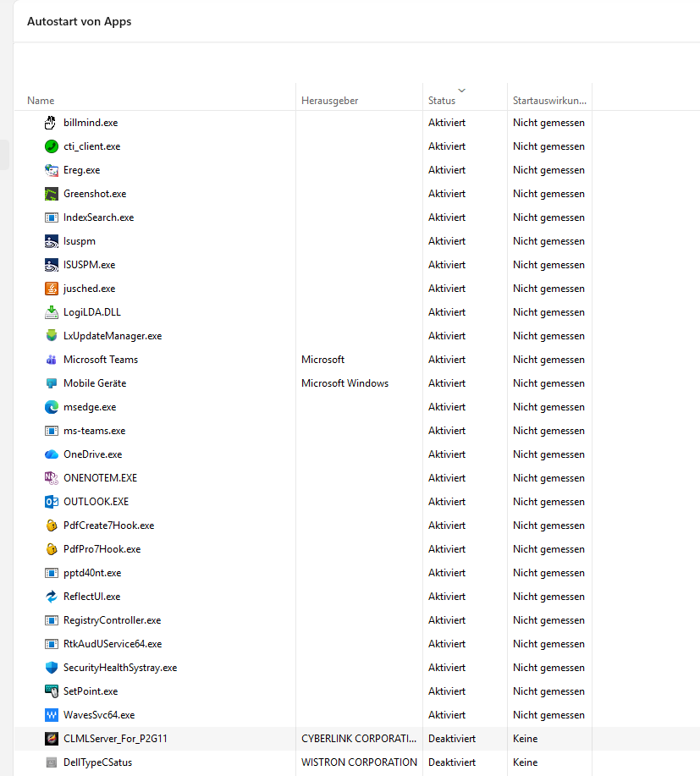Select the ReflectUI.exe arrows icon
Image resolution: width=700 pixels, height=776 pixels.
point(51,597)
